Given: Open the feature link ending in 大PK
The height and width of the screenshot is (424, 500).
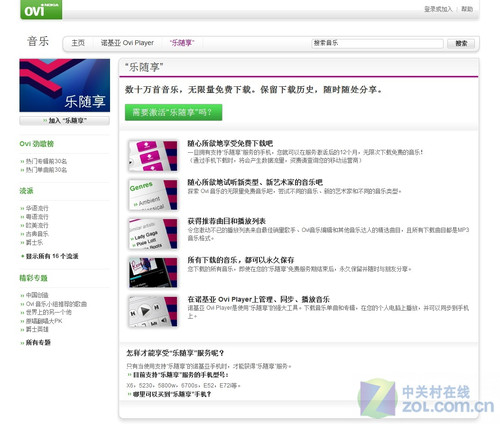Looking at the screenshot, I should (44, 321).
